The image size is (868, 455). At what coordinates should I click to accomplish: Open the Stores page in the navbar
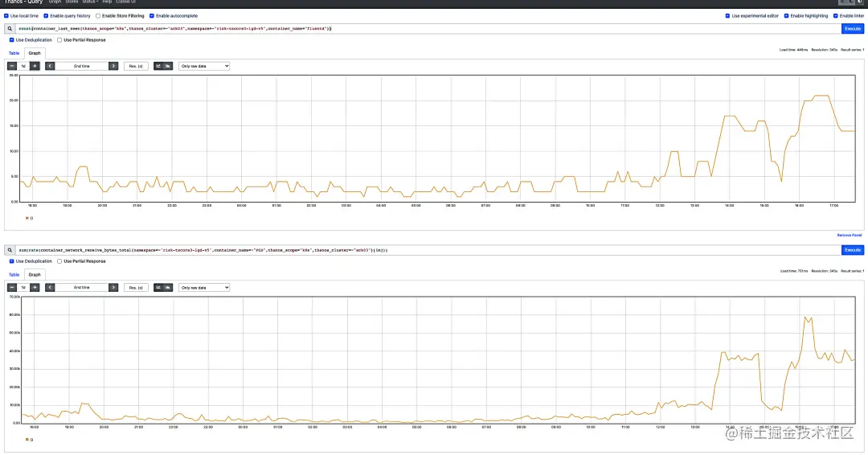[72, 2]
